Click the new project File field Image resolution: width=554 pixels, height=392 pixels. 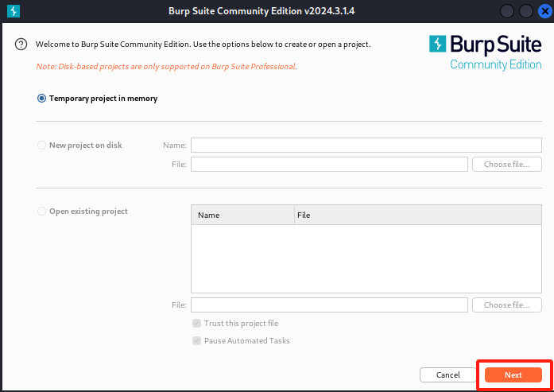click(329, 164)
